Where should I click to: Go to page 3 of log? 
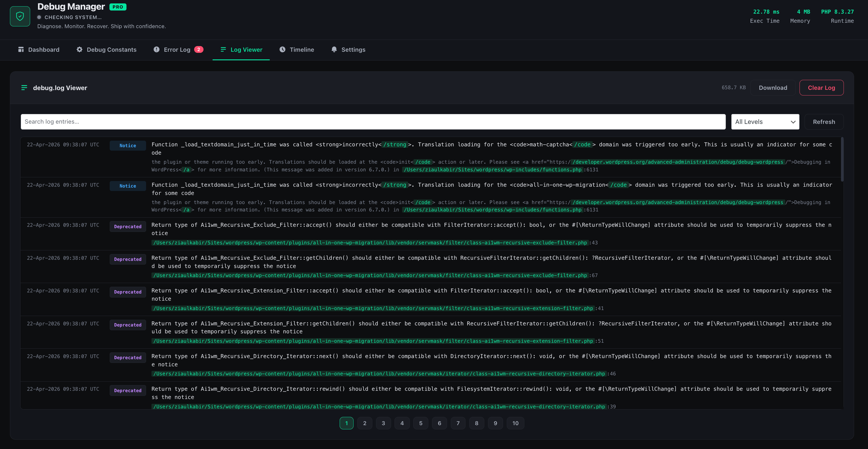(x=383, y=423)
